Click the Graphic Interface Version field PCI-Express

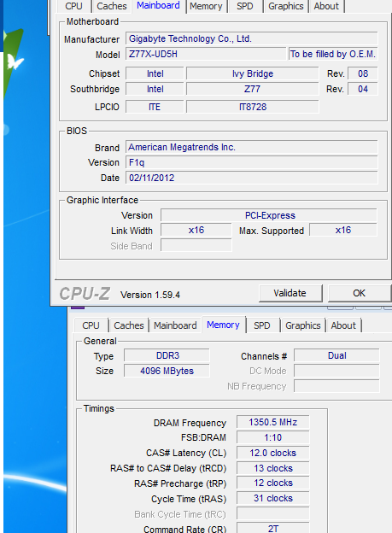[269, 215]
